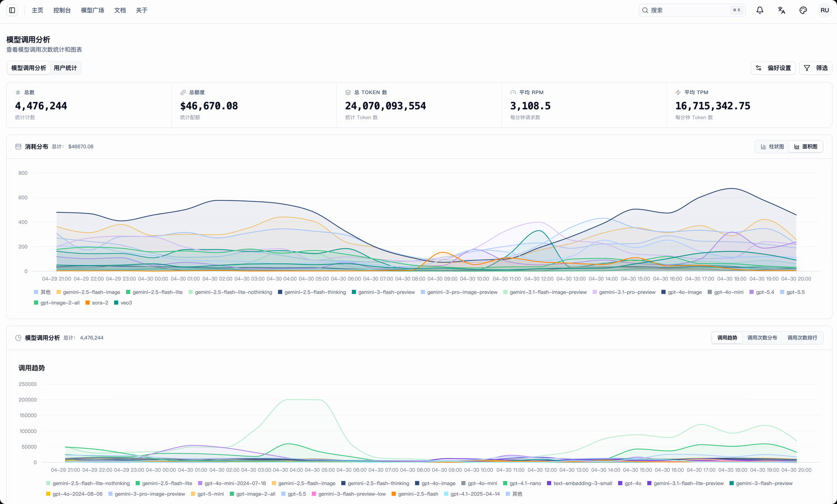Toggle the sidebar panel icon
Image resolution: width=837 pixels, height=504 pixels.
[x=12, y=10]
